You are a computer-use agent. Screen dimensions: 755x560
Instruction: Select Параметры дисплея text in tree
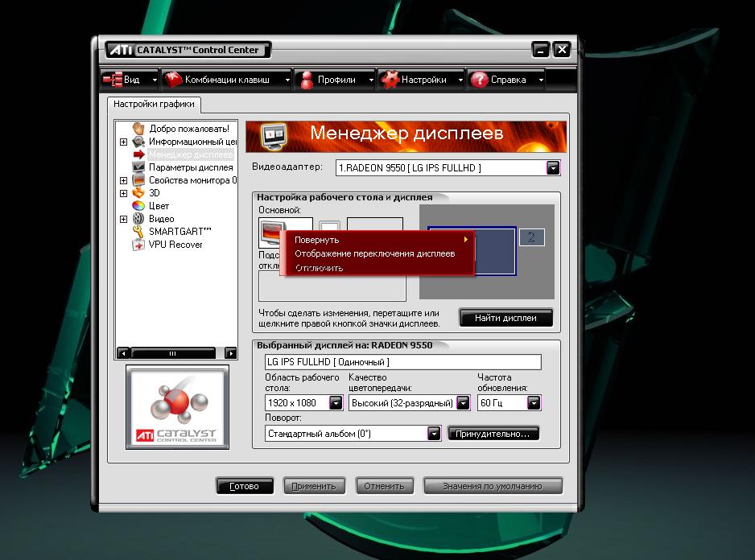pyautogui.click(x=191, y=167)
